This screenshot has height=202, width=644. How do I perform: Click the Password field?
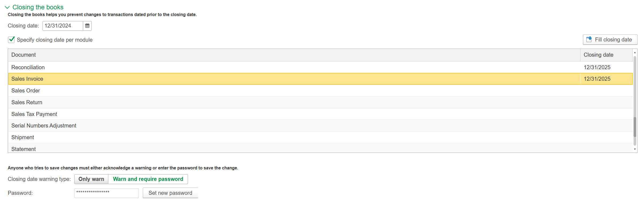tap(106, 193)
